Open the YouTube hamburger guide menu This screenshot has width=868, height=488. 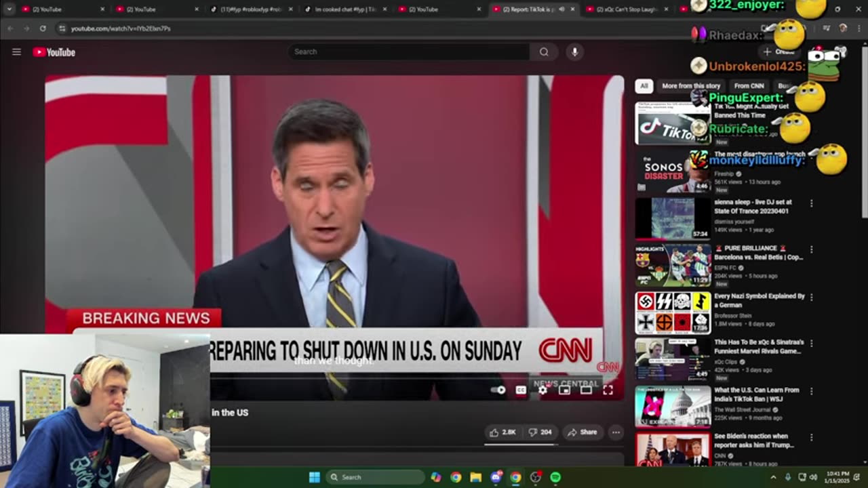pos(16,52)
